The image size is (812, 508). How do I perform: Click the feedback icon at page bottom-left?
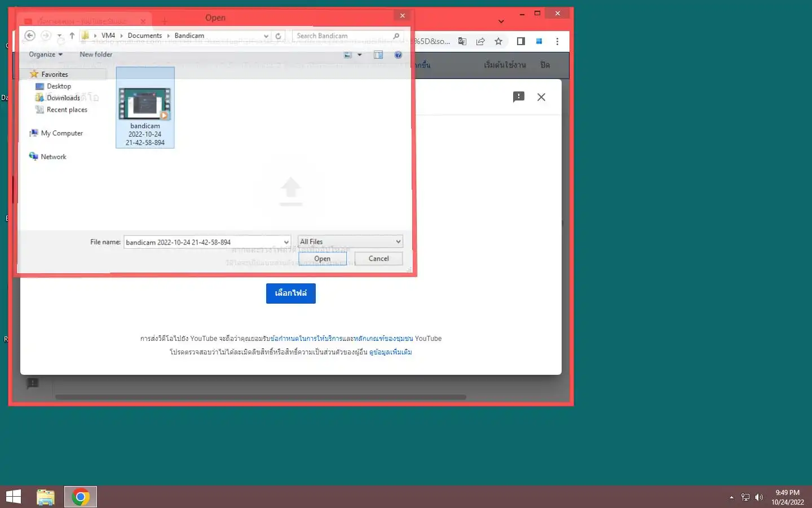pyautogui.click(x=33, y=384)
